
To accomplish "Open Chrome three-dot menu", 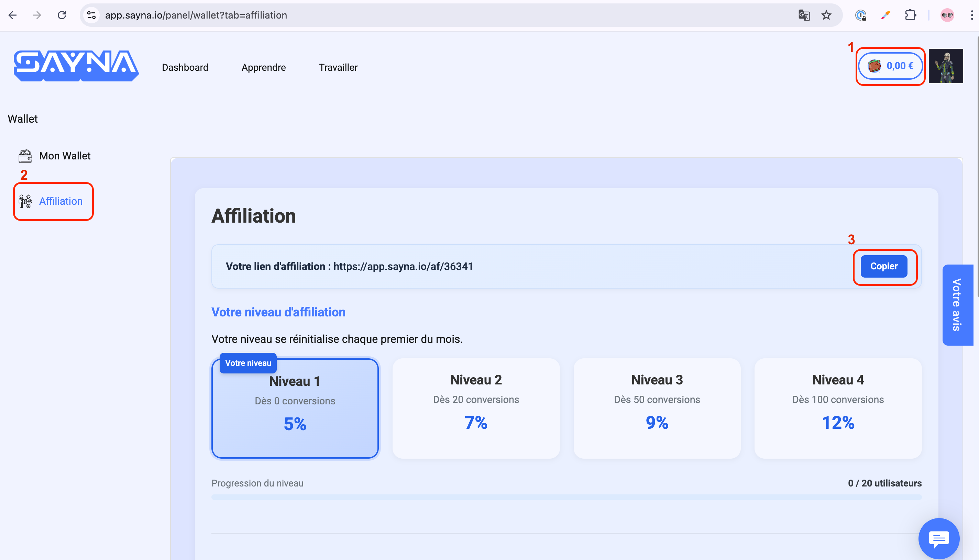I will (x=972, y=15).
